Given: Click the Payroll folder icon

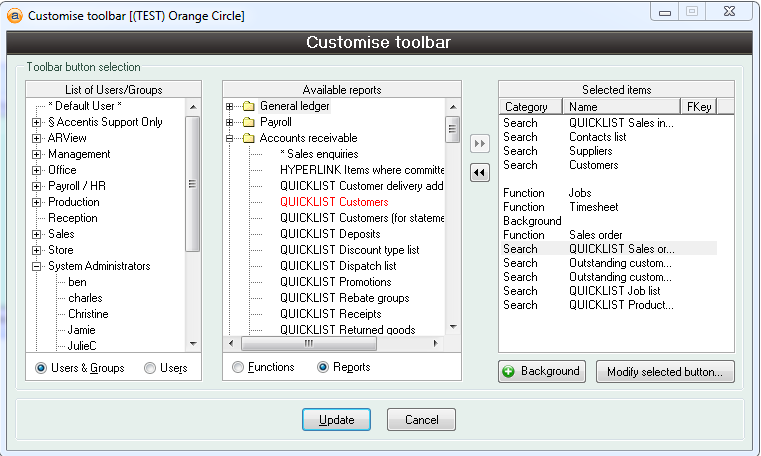Looking at the screenshot, I should 247,122.
